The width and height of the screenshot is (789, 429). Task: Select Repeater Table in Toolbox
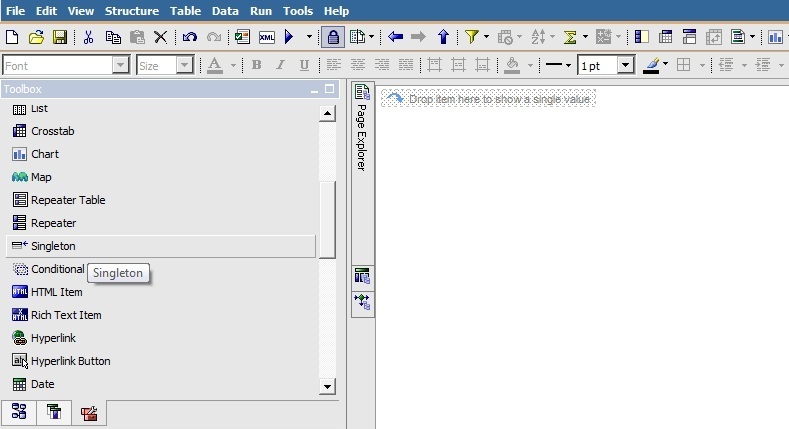pyautogui.click(x=161, y=200)
